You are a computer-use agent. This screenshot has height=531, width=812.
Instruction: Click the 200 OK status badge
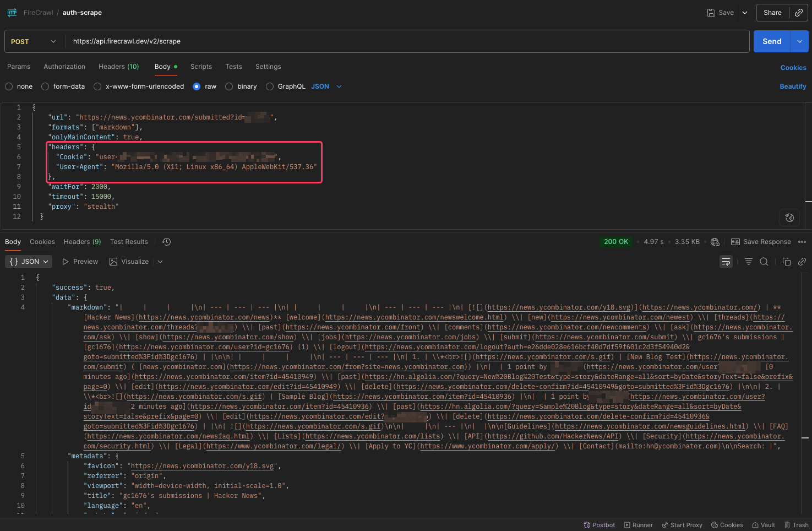[x=616, y=242]
